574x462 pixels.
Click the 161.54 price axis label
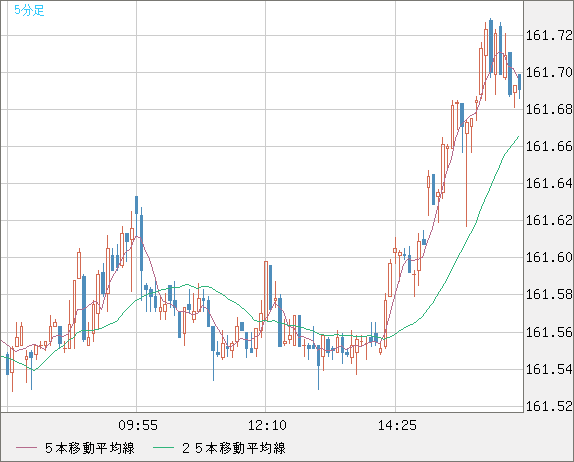pos(549,369)
